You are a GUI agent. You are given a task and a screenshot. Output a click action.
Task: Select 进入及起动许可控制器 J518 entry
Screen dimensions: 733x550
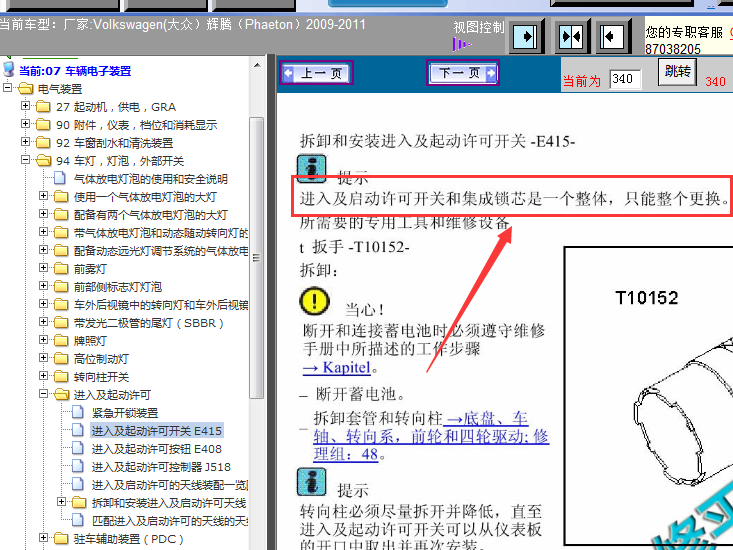pos(160,467)
